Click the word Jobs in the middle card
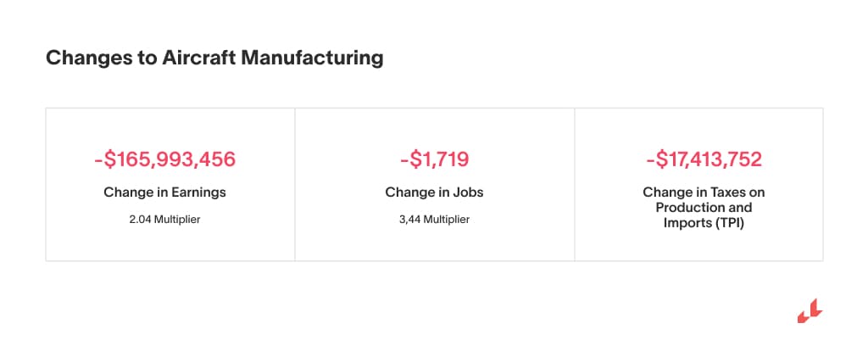The height and width of the screenshot is (357, 868). [x=467, y=192]
